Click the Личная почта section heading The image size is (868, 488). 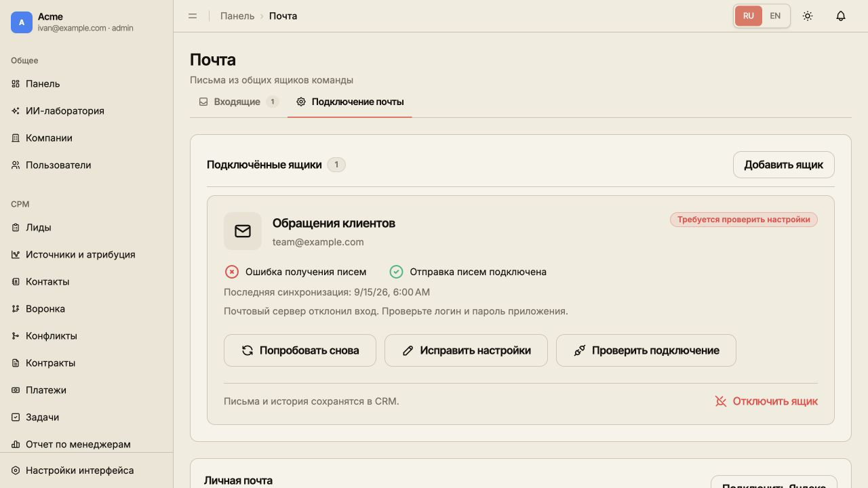click(239, 481)
